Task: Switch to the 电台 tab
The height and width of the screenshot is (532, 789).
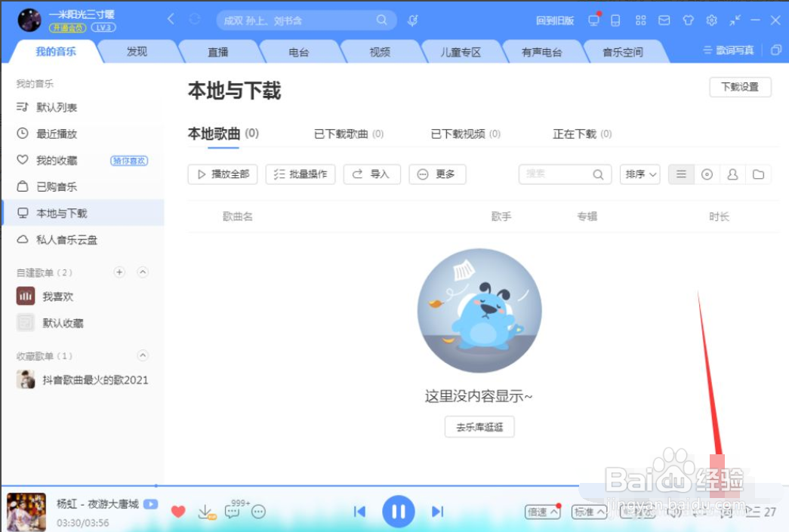Action: [x=299, y=52]
